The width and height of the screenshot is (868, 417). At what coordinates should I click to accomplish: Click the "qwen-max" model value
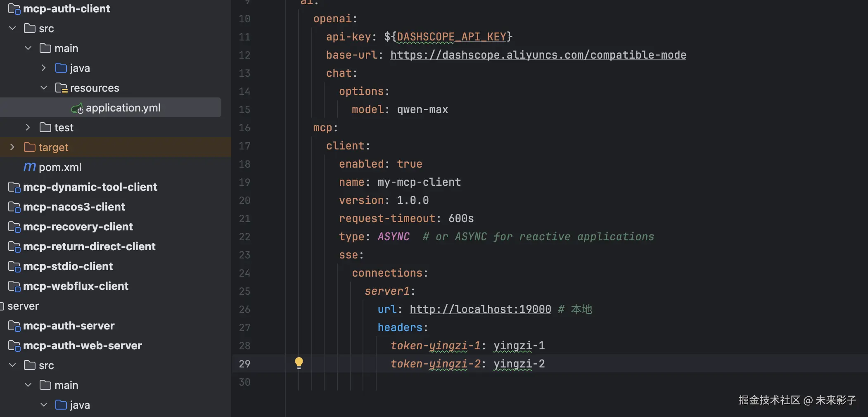pyautogui.click(x=422, y=109)
